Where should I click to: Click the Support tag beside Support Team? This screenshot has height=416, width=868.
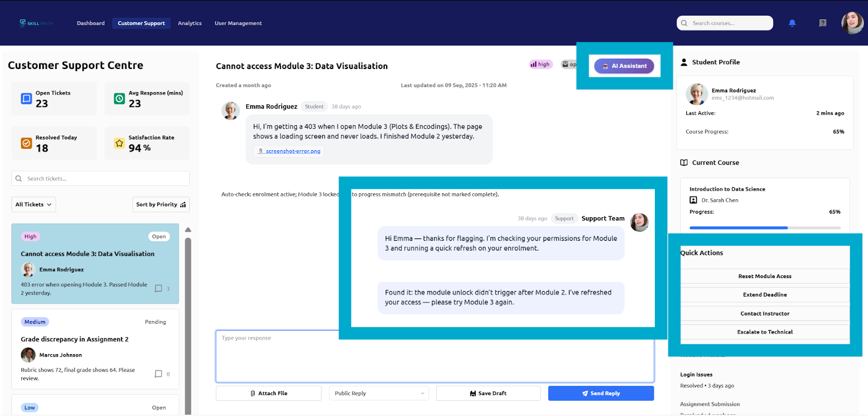(x=564, y=219)
